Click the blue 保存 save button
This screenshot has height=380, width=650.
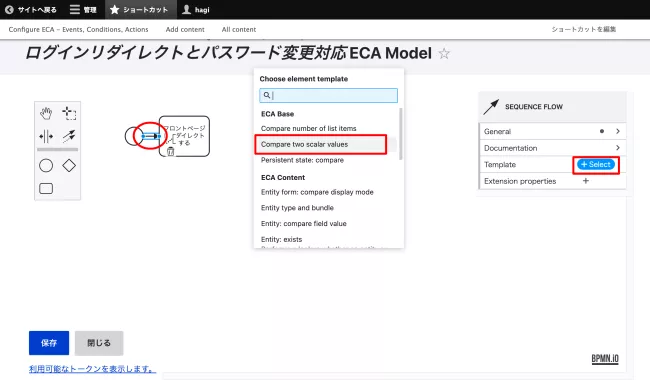pos(49,343)
